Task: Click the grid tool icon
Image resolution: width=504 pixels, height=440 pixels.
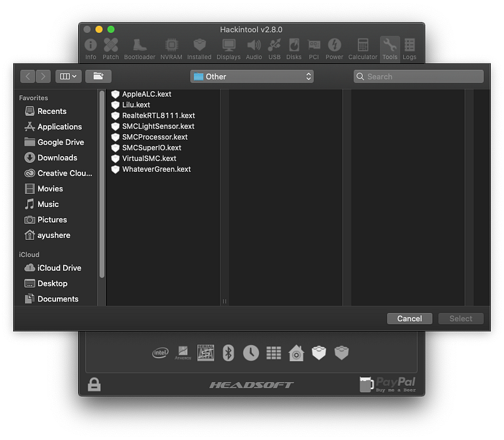Action: pyautogui.click(x=274, y=353)
